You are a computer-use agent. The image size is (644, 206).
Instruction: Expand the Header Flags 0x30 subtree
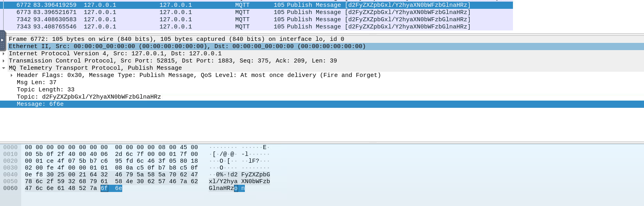point(12,75)
